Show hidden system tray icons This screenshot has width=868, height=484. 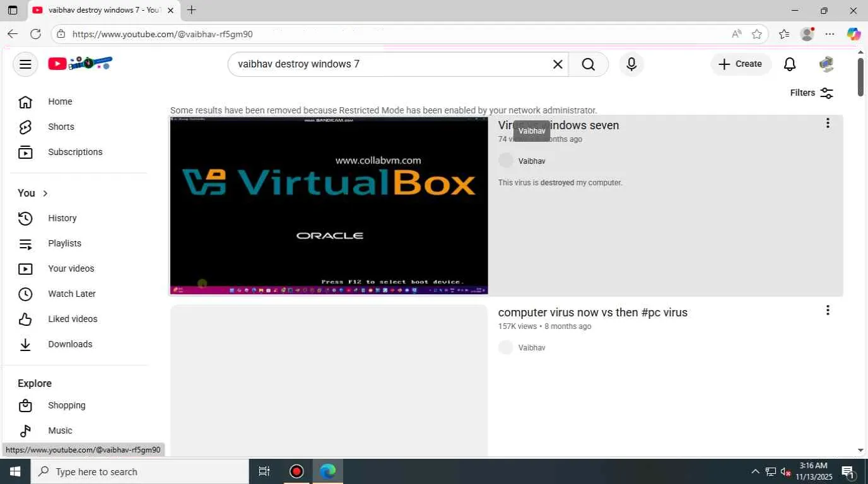755,471
